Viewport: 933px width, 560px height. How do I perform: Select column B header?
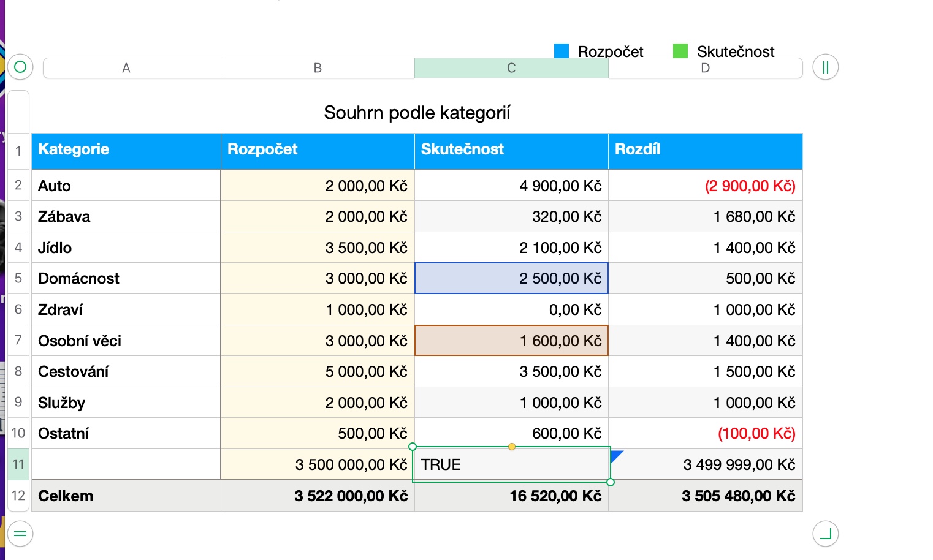tap(318, 68)
